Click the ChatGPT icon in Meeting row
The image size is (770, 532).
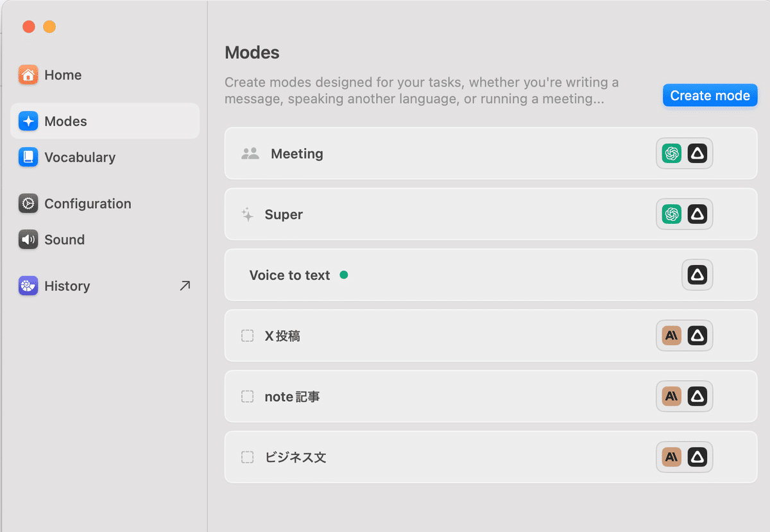coord(672,153)
